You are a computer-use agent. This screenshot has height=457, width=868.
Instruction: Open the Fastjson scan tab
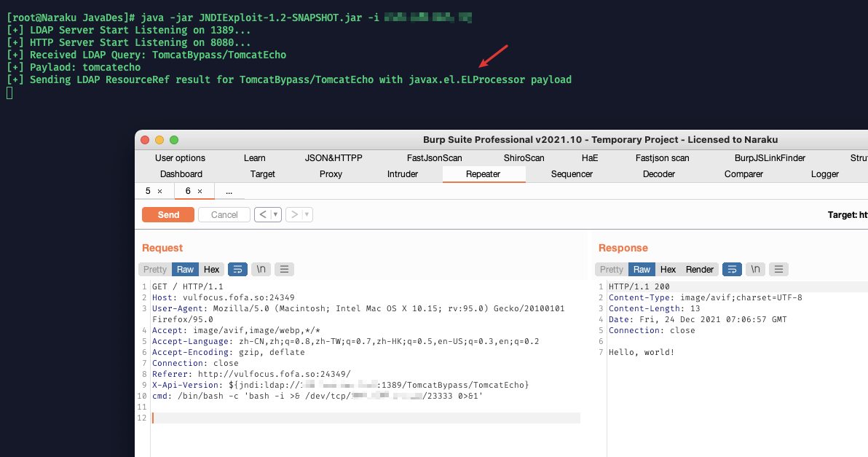[x=662, y=158]
